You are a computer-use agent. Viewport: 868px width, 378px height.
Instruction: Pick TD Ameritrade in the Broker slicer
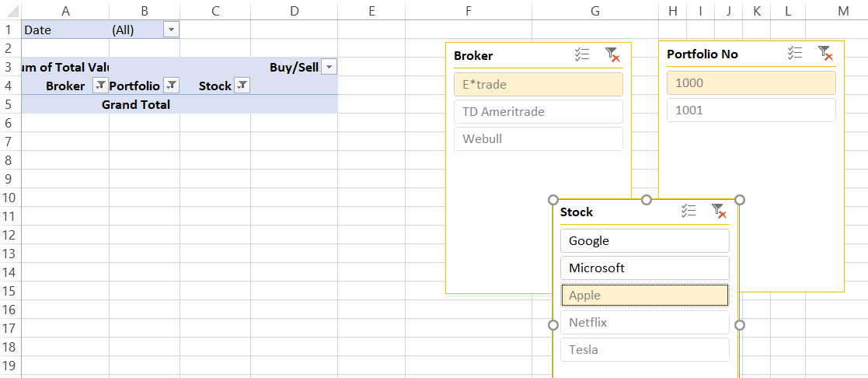[x=538, y=111]
